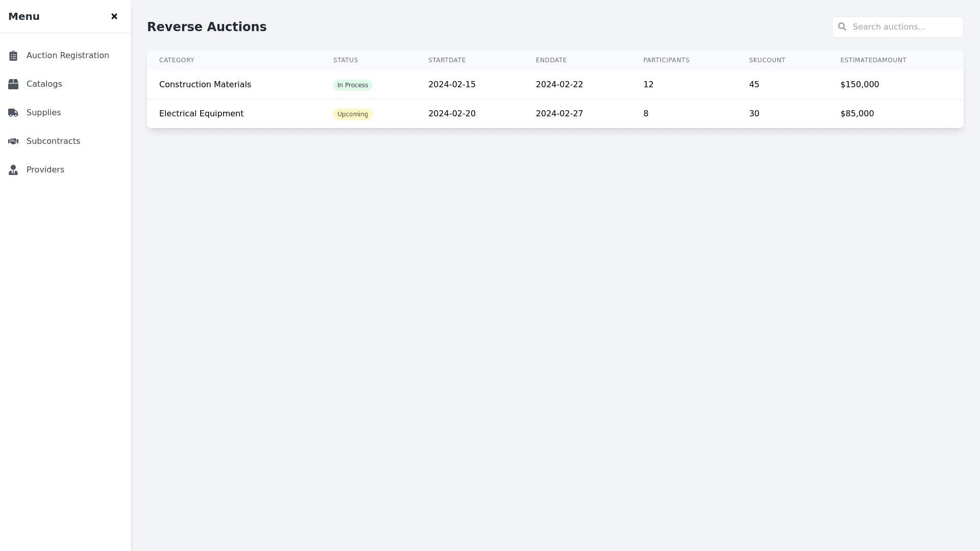Click the clipboard icon beside Auction Registration

click(13, 56)
